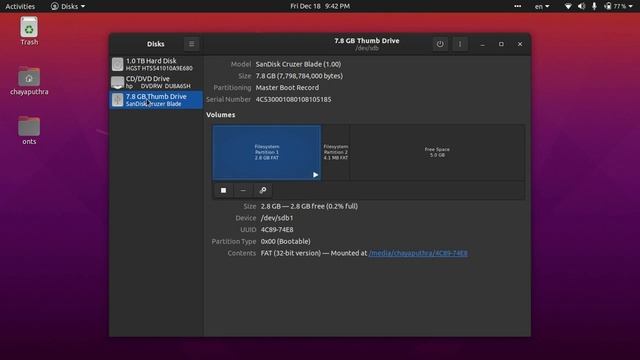Image resolution: width=640 pixels, height=360 pixels.
Task: Click the microphone indicator icon
Action: click(x=594, y=6)
